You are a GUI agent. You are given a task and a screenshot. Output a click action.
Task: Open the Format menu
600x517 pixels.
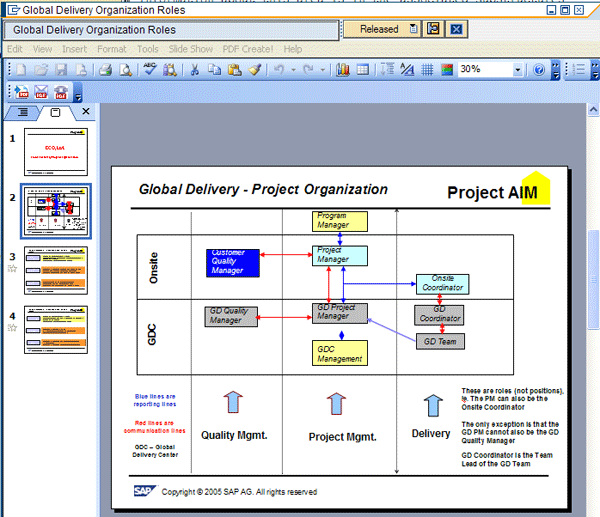[112, 49]
